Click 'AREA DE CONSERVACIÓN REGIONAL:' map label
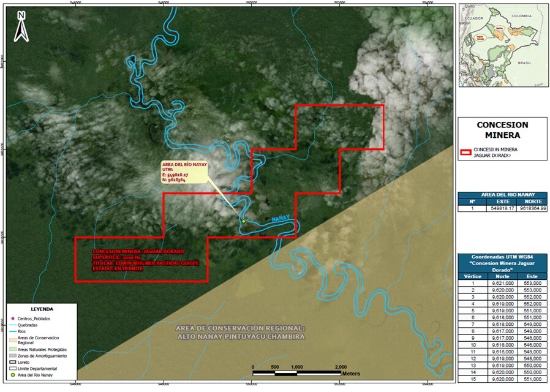This screenshot has height=392, width=550. [x=240, y=328]
